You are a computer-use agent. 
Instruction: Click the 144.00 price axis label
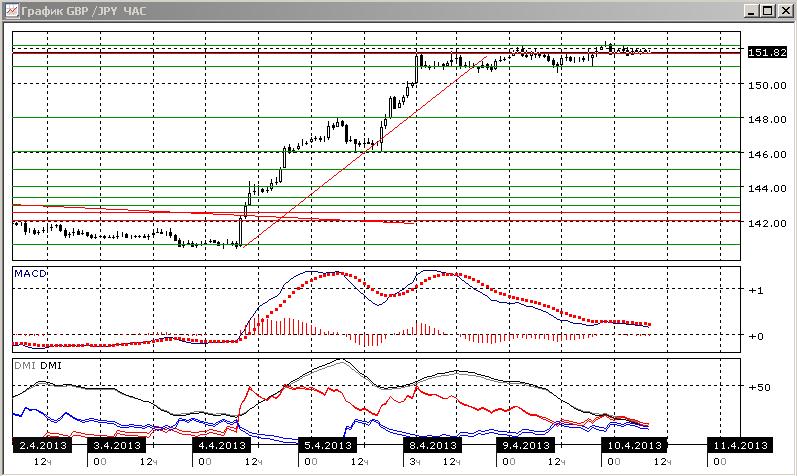pyautogui.click(x=767, y=189)
